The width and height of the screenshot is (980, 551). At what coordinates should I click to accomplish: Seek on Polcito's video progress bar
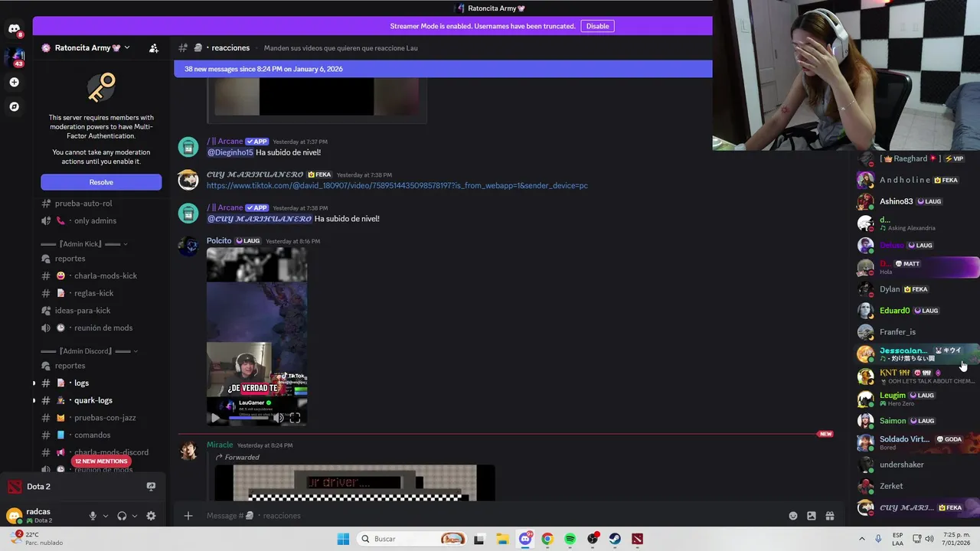click(248, 418)
